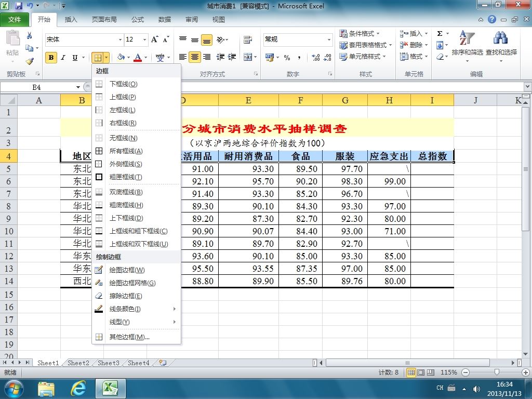This screenshot has width=532, height=399.
Task: Toggle Align Left text alignment
Action: click(183, 57)
